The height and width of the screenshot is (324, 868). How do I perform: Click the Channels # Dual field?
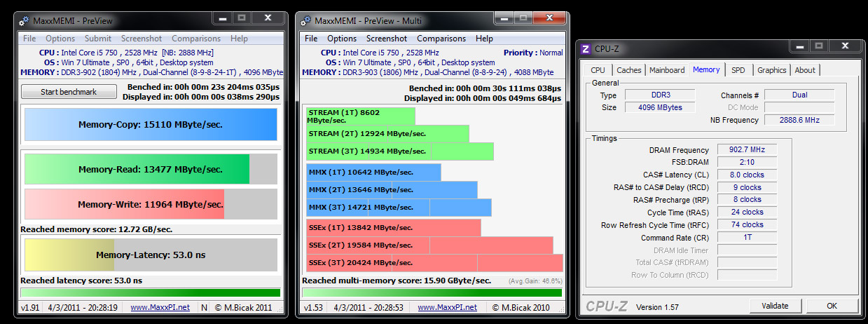pos(799,95)
